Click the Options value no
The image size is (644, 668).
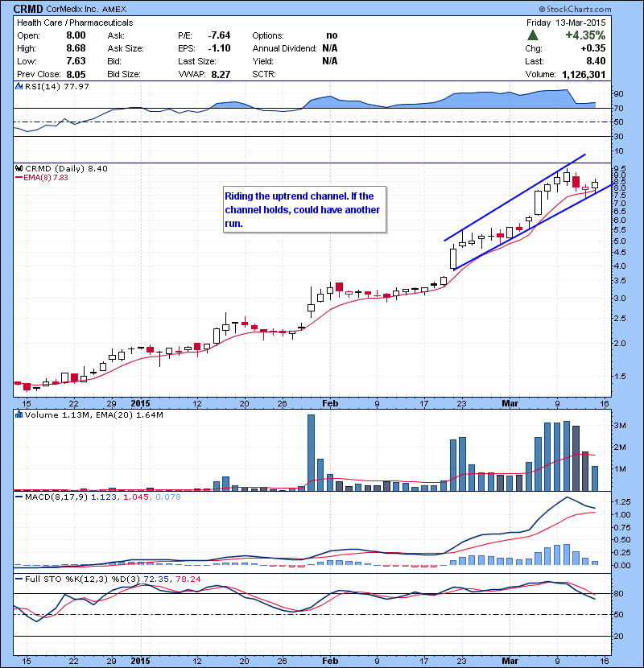(332, 35)
